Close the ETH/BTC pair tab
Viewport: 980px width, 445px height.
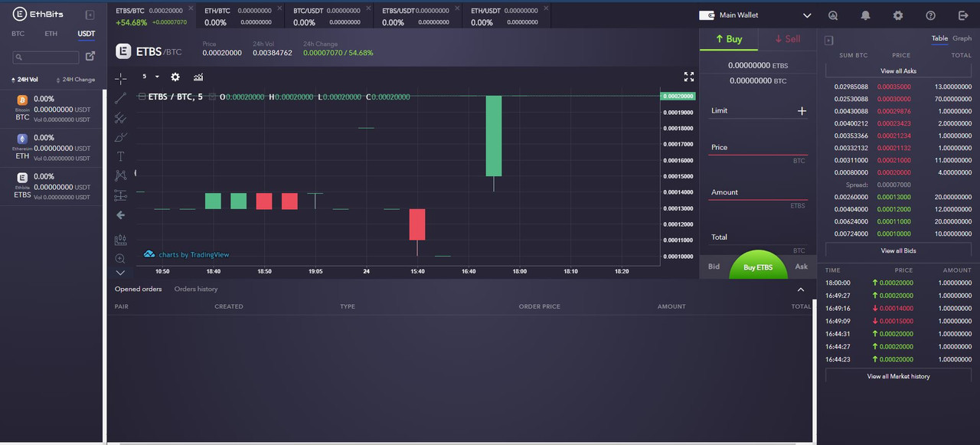click(x=279, y=8)
